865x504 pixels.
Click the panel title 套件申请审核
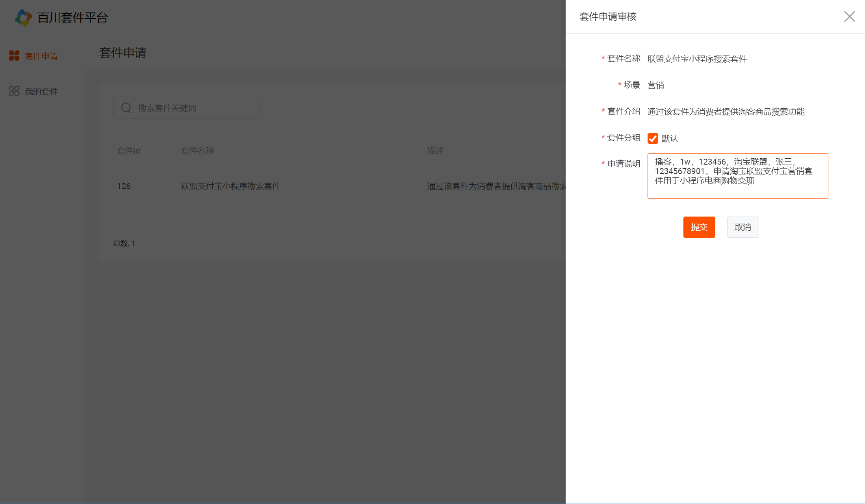click(608, 17)
